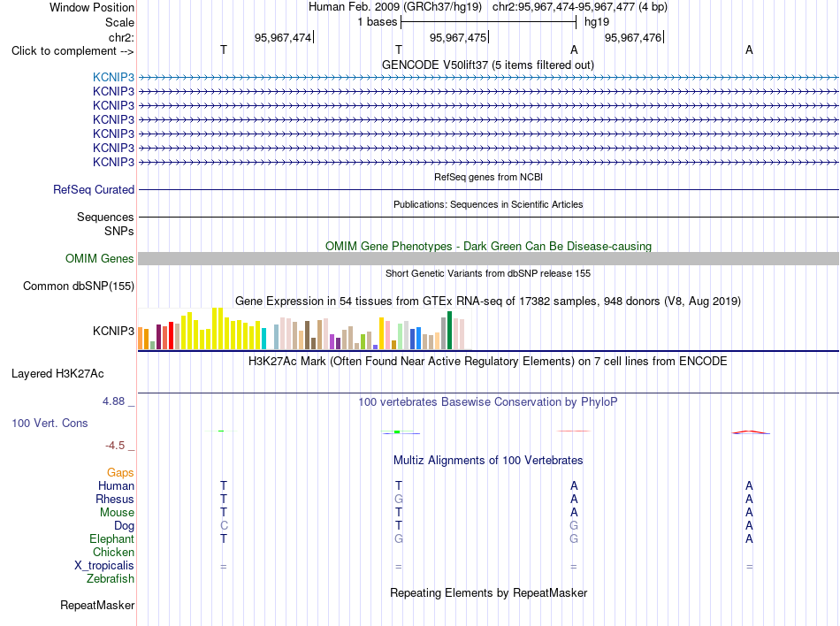Click the hg19 label beside scale bar
This screenshot has height=626, width=840.
(x=597, y=22)
